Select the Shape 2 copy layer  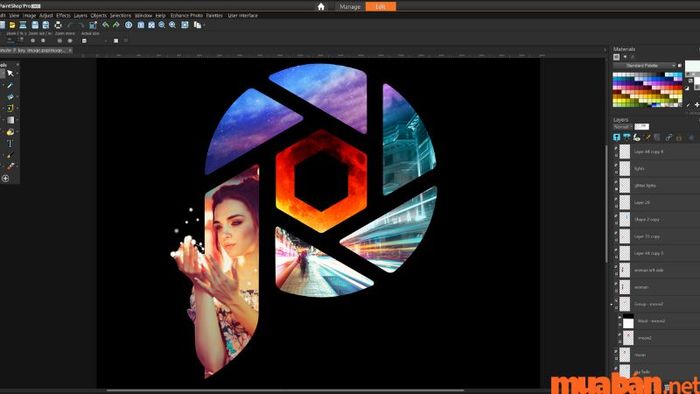tap(656, 220)
